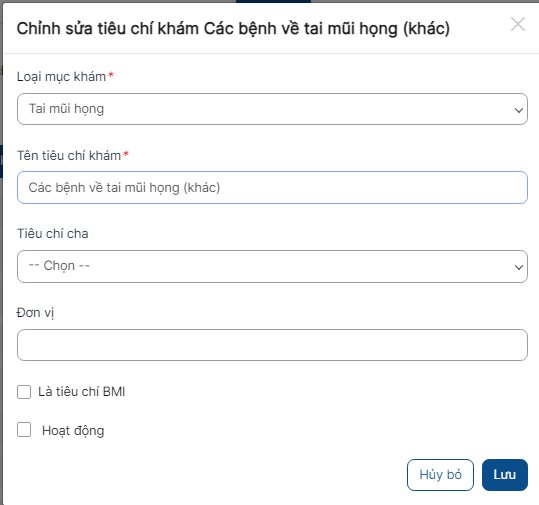
Task: Click the Là tiêu chí BMI label text
Action: (81, 392)
